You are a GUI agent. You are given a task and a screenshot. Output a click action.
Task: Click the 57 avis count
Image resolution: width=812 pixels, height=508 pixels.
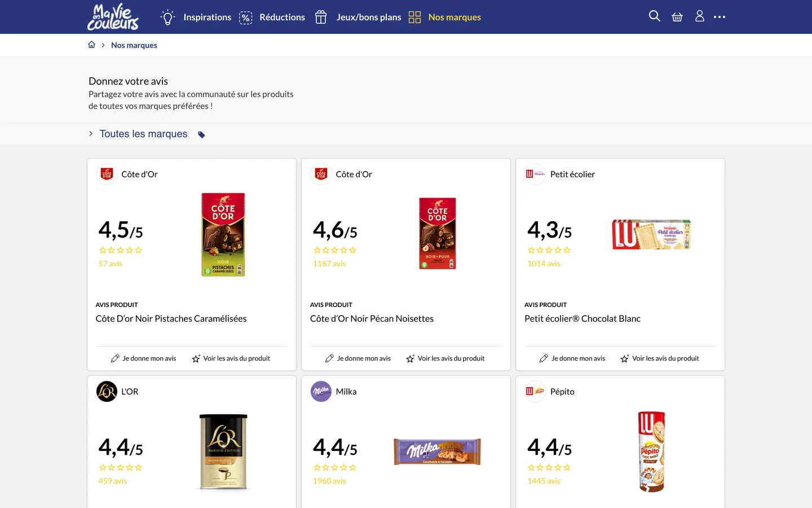pyautogui.click(x=111, y=264)
